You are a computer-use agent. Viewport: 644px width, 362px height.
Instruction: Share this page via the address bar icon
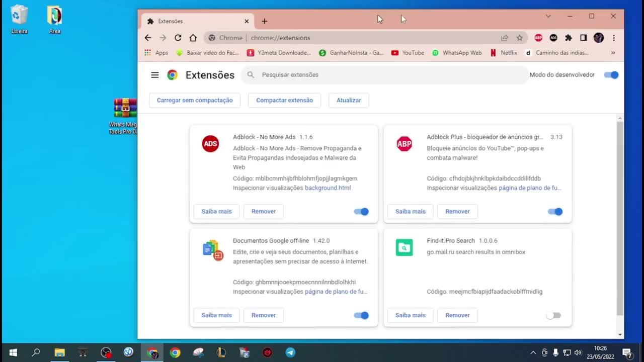click(x=504, y=38)
